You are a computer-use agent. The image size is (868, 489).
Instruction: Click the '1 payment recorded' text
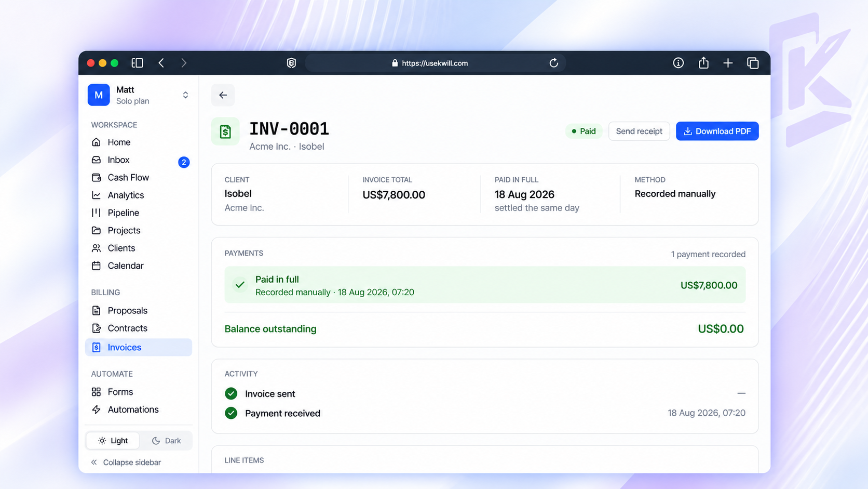click(708, 254)
